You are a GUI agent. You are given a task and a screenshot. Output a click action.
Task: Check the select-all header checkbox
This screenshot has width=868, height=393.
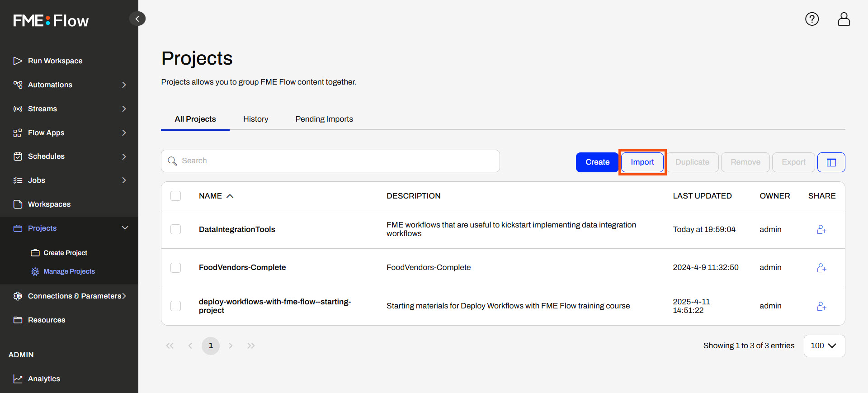(x=175, y=196)
